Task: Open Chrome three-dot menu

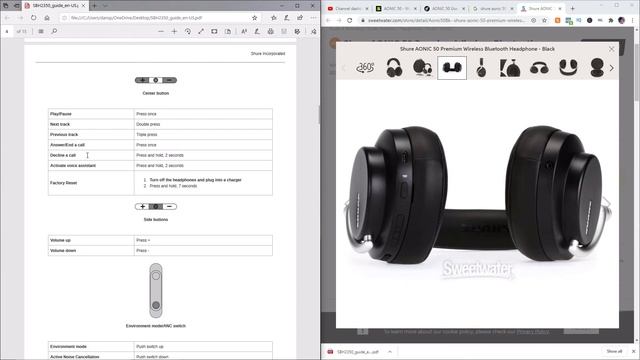Action: (633, 20)
